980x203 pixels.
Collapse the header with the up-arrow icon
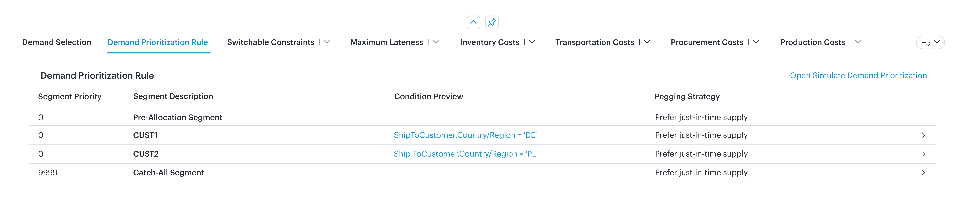point(473,22)
